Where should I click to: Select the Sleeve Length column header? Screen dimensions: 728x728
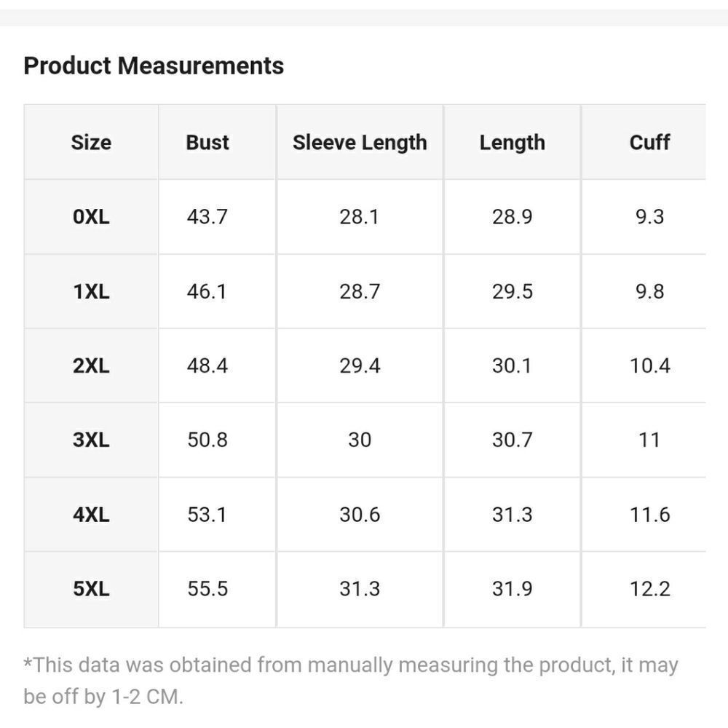(360, 143)
